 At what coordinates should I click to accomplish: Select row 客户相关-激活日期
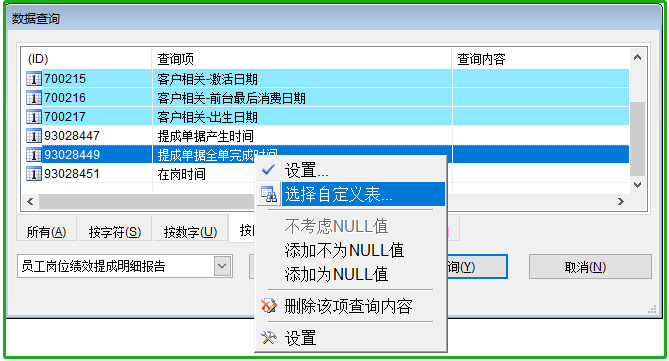[x=326, y=79]
